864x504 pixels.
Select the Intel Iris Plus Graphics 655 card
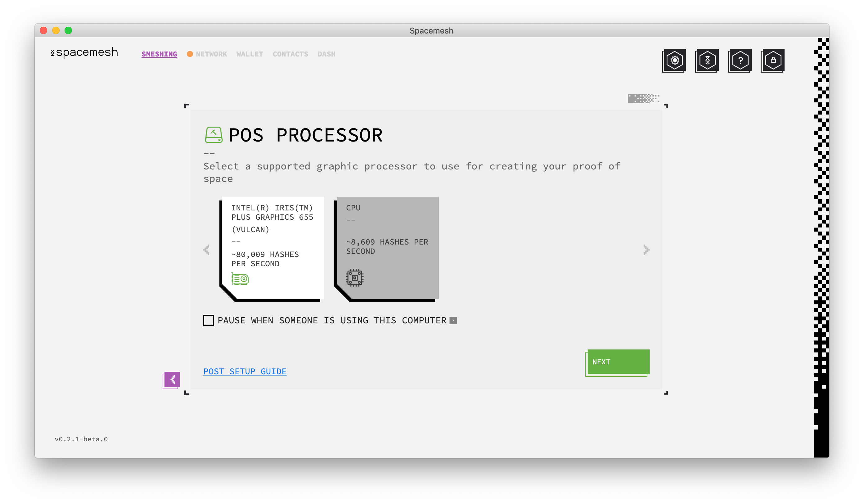point(272,249)
